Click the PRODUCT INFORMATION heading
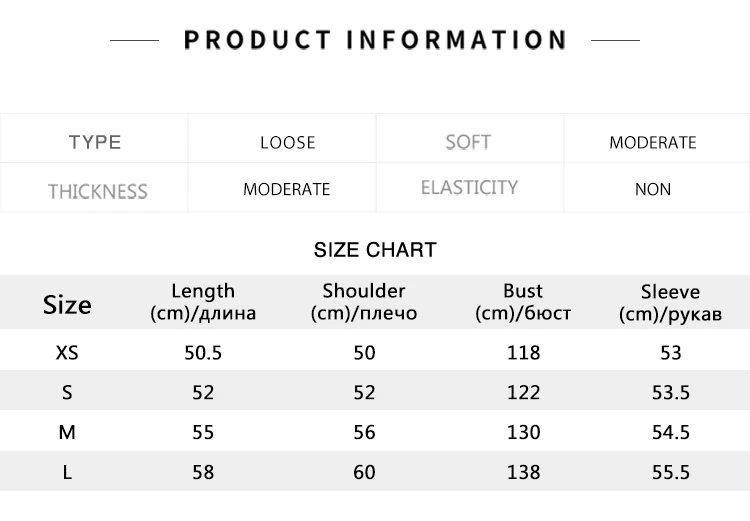Viewport: 750px width, 521px height. 375,40
